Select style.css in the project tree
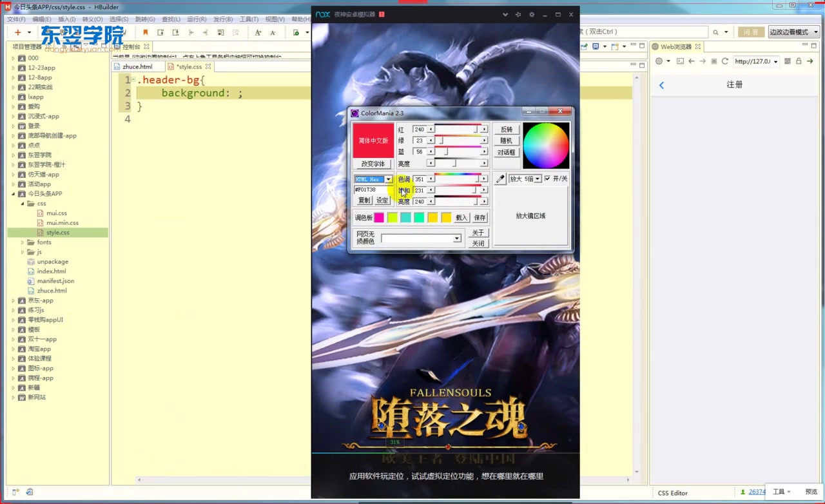 coord(57,233)
